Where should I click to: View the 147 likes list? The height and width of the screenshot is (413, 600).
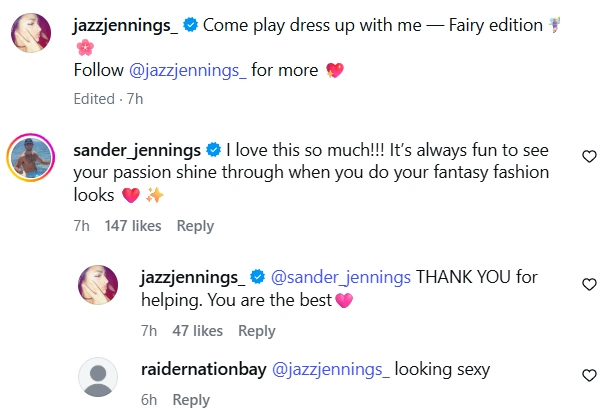[x=133, y=226]
